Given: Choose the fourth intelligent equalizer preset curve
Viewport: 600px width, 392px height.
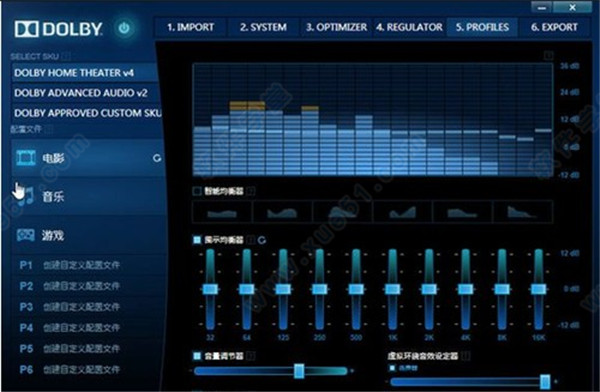Looking at the screenshot, I should [402, 212].
